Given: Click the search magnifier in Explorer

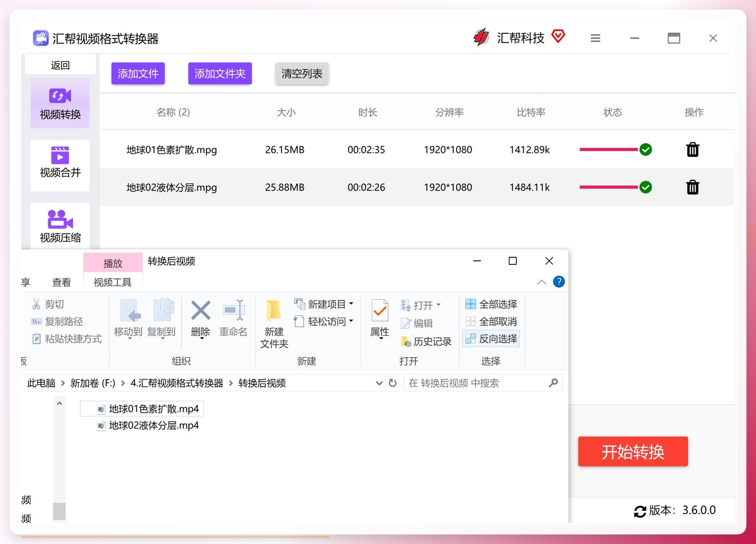Looking at the screenshot, I should click(553, 383).
